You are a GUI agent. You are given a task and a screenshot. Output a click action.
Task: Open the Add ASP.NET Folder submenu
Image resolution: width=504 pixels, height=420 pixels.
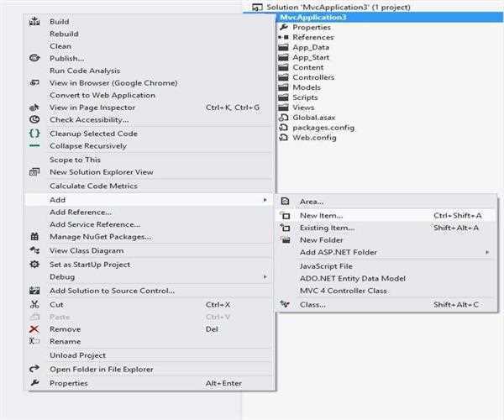click(x=486, y=252)
